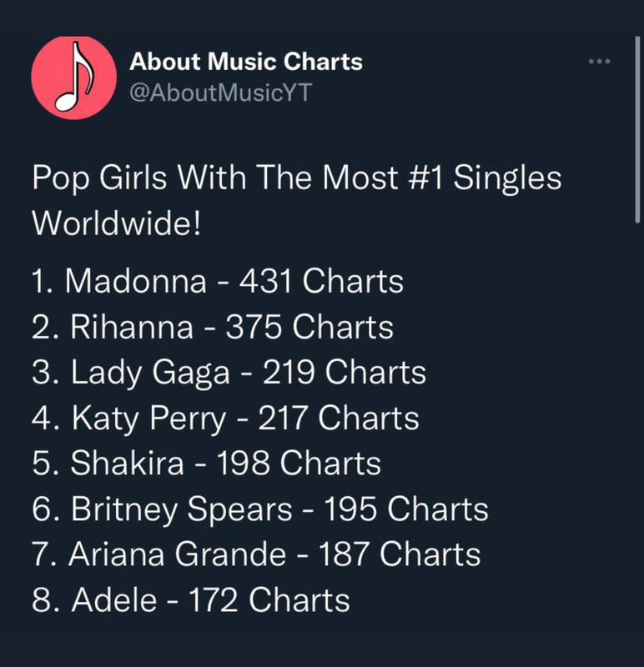The width and height of the screenshot is (644, 667).
Task: Click the "431 Charts" count
Action: pyautogui.click(x=321, y=282)
